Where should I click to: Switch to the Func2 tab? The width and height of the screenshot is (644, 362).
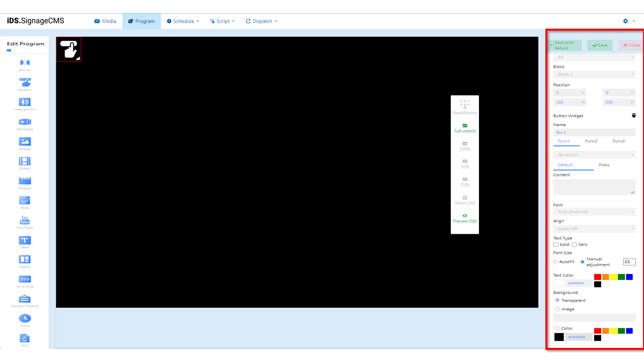point(592,141)
